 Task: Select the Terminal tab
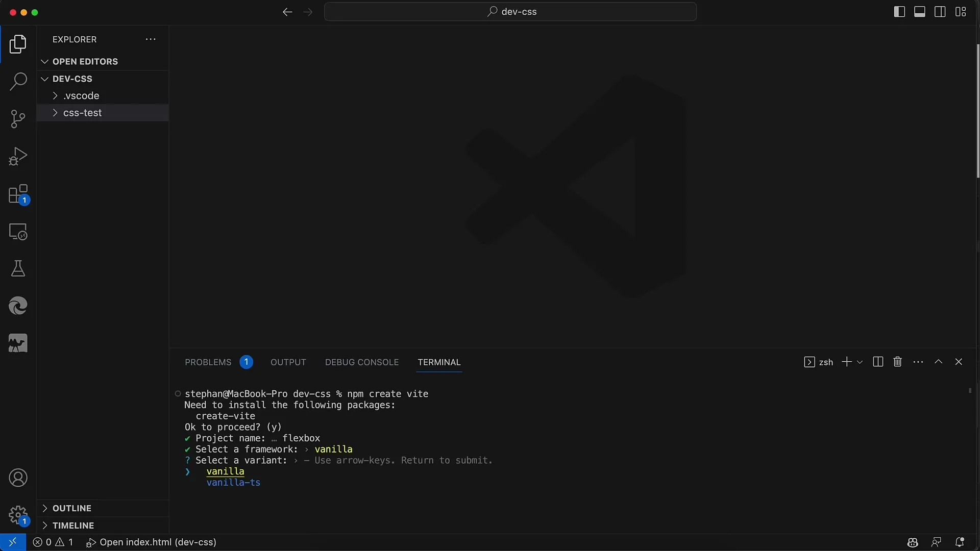[439, 362]
